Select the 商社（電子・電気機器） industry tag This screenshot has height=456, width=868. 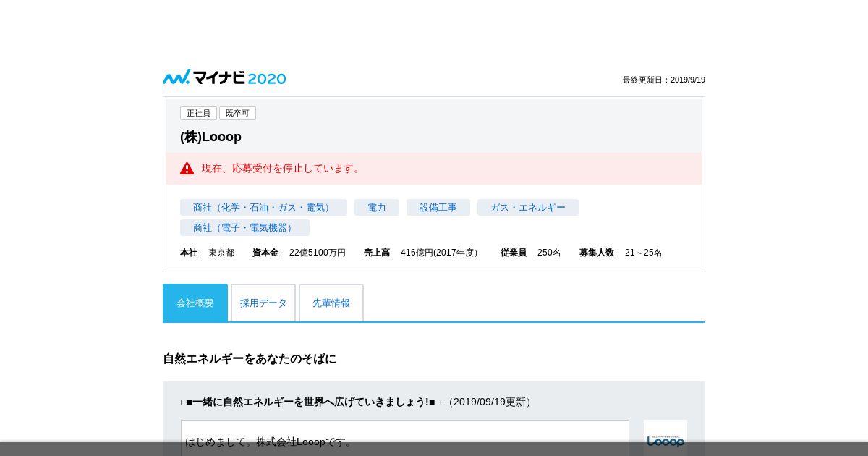click(244, 228)
